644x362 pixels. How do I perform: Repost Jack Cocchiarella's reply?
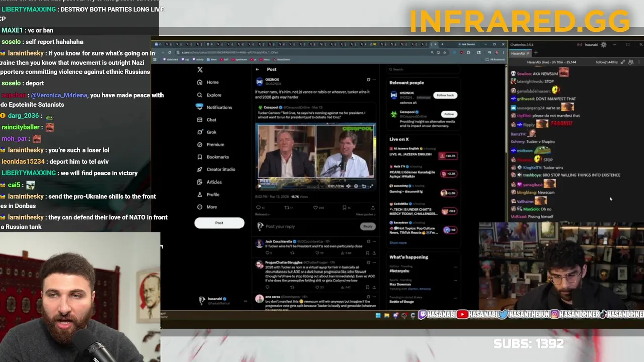click(292, 253)
